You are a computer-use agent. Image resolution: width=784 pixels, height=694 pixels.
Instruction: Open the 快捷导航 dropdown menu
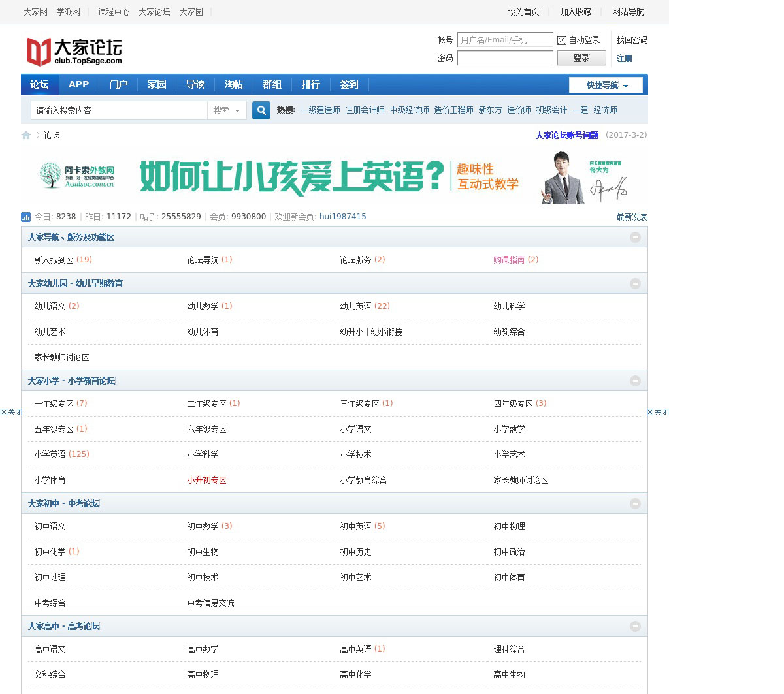[x=605, y=85]
